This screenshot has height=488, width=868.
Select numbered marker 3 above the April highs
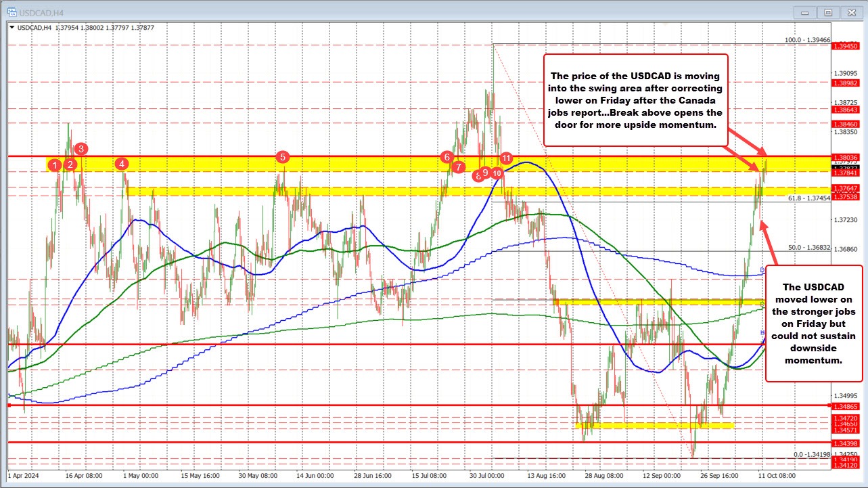point(81,148)
